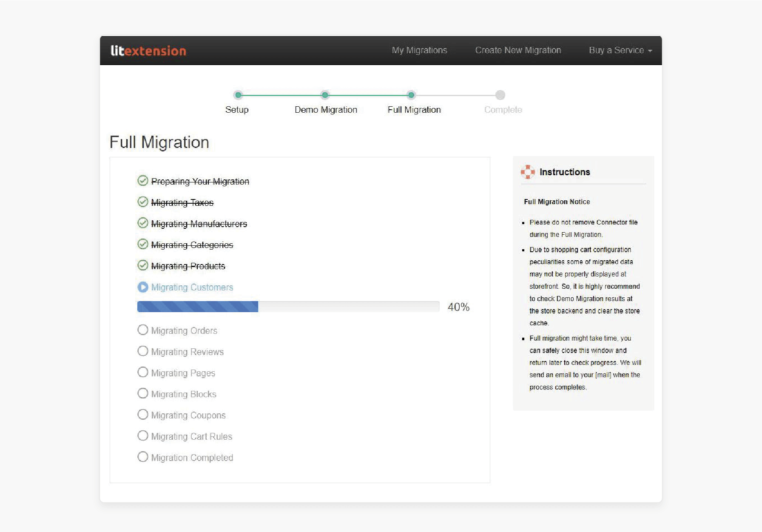The image size is (762, 532).
Task: Click the Full Migration page heading
Action: pyautogui.click(x=159, y=142)
